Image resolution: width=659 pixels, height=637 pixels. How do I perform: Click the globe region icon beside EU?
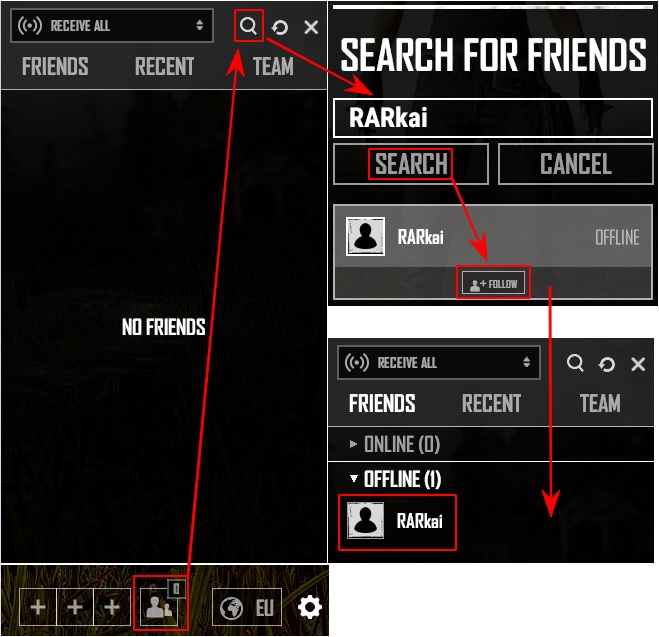[x=232, y=608]
